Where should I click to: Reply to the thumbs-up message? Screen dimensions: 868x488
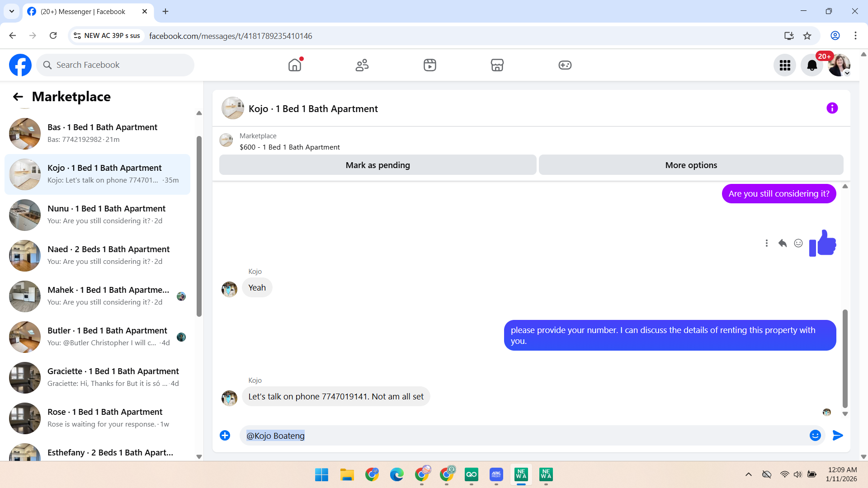point(783,243)
